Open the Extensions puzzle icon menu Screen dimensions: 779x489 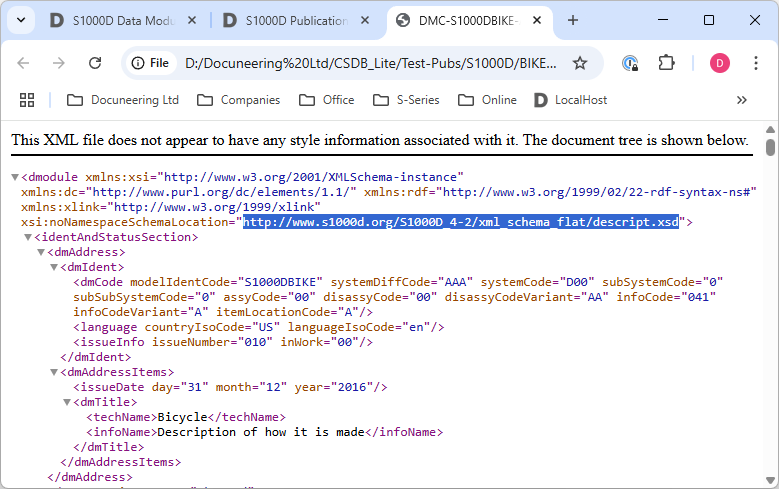667,63
